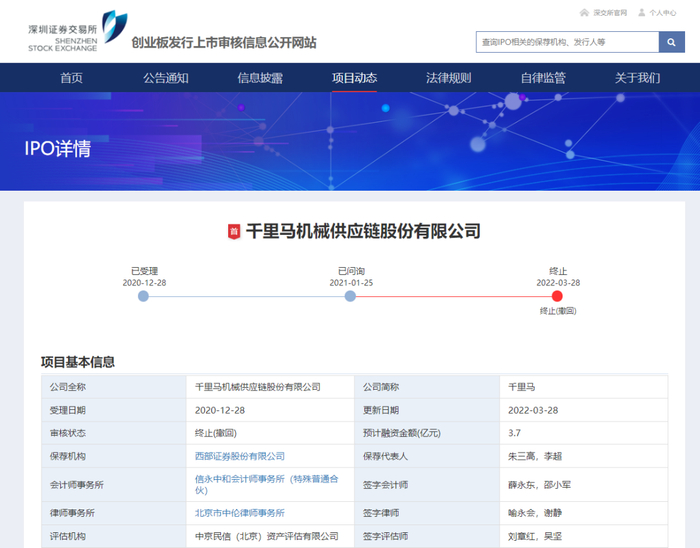The width and height of the screenshot is (700, 548).
Task: Click 中京民信（北京）资产评估有限公司 cell
Action: (270, 536)
